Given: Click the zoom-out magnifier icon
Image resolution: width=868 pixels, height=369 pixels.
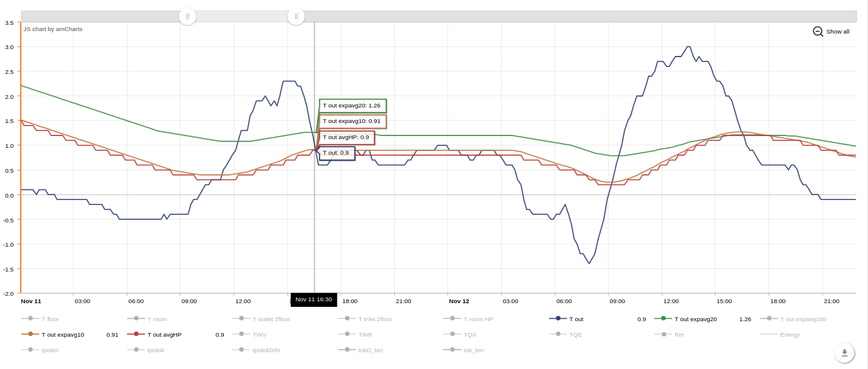Looking at the screenshot, I should click(x=818, y=31).
